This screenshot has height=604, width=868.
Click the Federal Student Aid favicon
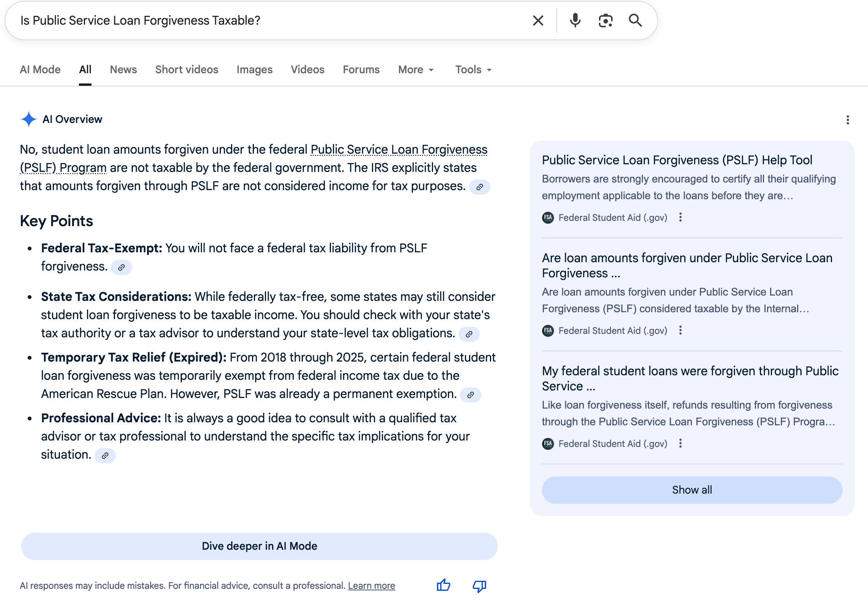pos(548,217)
